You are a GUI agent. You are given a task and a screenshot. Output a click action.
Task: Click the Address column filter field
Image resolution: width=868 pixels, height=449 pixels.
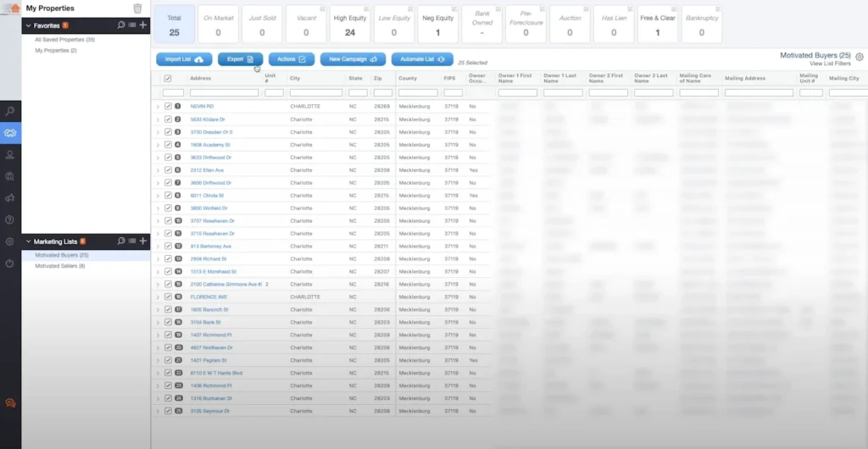pyautogui.click(x=224, y=93)
